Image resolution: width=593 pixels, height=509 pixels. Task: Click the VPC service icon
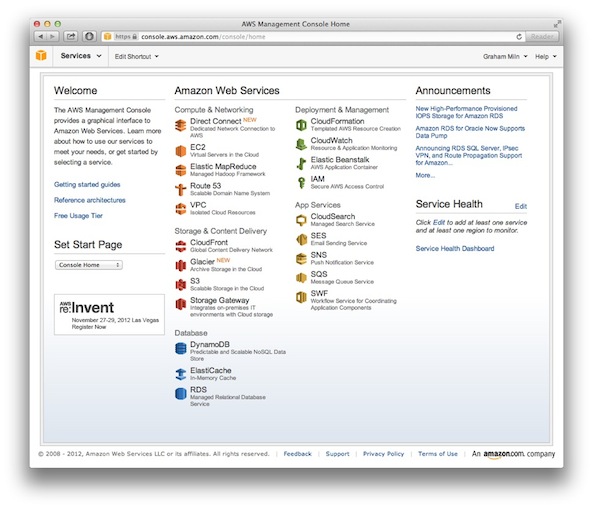(181, 208)
